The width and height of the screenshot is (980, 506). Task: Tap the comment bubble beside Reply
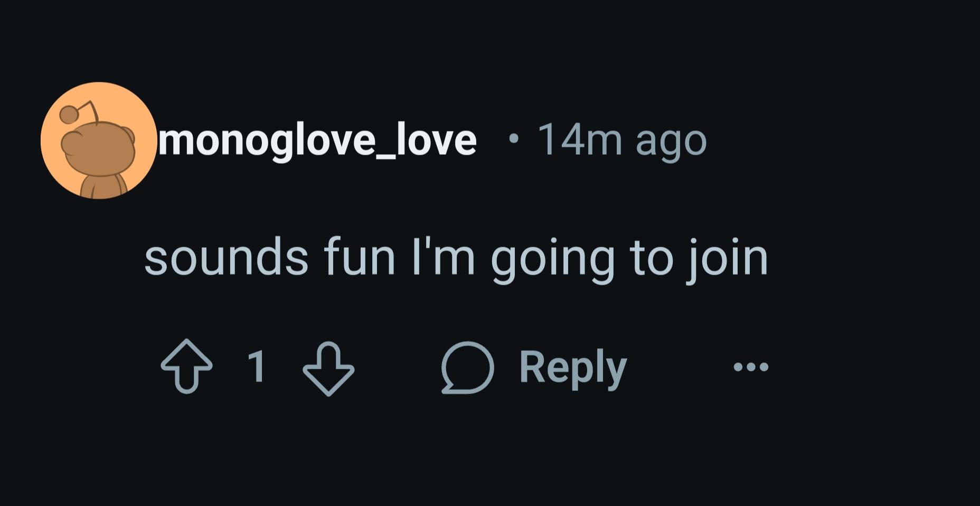[x=467, y=368]
